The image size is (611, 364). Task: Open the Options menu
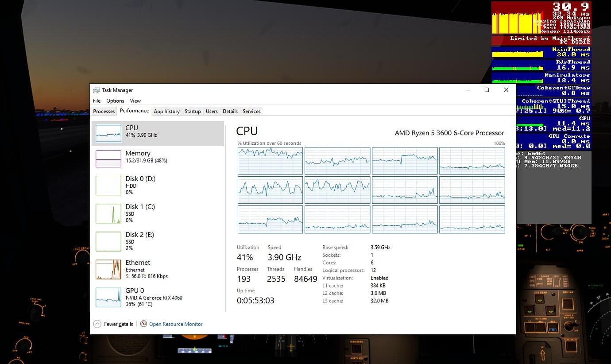[115, 101]
